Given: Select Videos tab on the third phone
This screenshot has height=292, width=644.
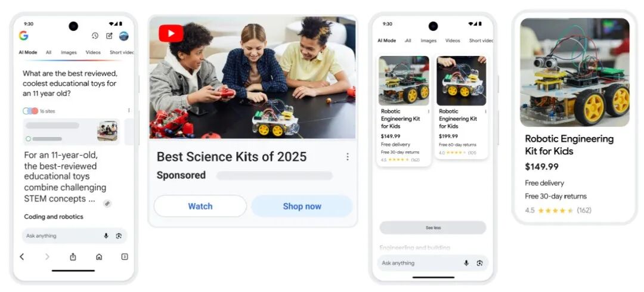Looking at the screenshot, I should pyautogui.click(x=453, y=41).
